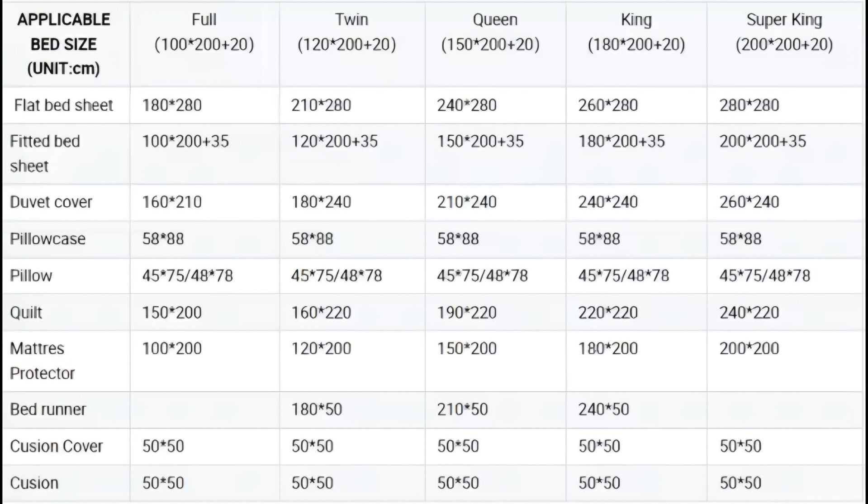Viewport: 868px width, 504px height.
Task: Click the Super King column header
Action: tap(785, 44)
